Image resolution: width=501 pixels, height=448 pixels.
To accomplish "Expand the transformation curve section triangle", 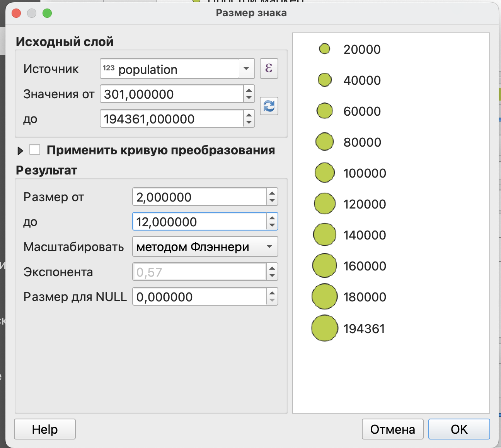I will click(x=20, y=150).
